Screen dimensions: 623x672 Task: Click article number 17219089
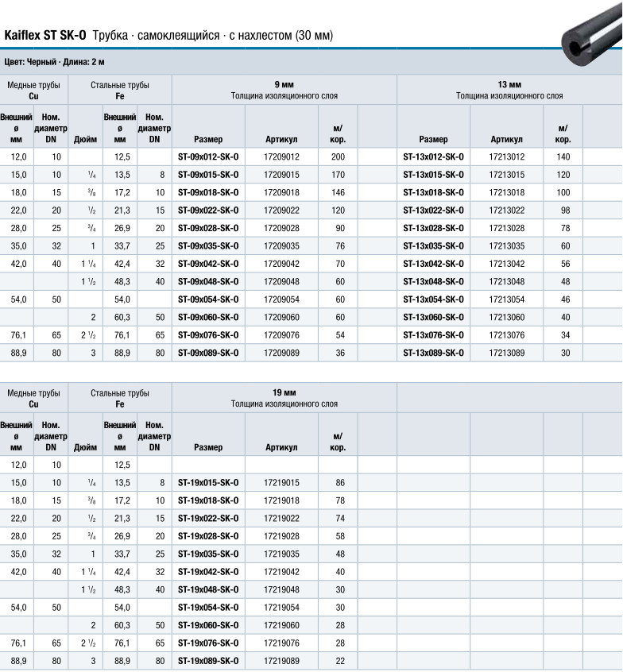pos(281,662)
